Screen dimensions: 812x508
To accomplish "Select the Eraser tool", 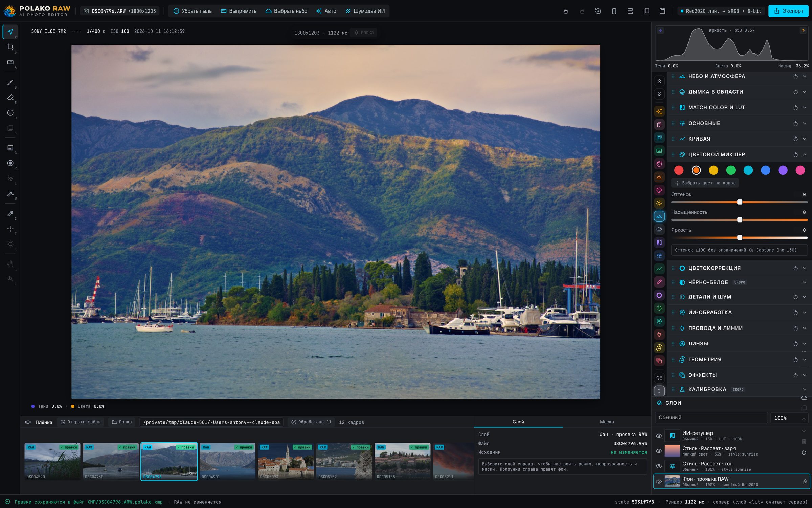I will pos(10,98).
